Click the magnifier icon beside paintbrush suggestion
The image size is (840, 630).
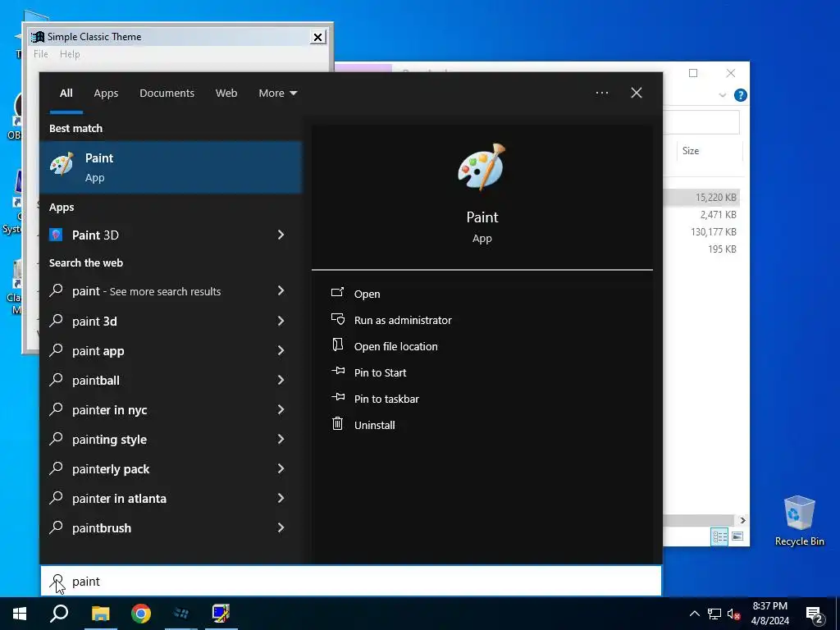pos(57,527)
